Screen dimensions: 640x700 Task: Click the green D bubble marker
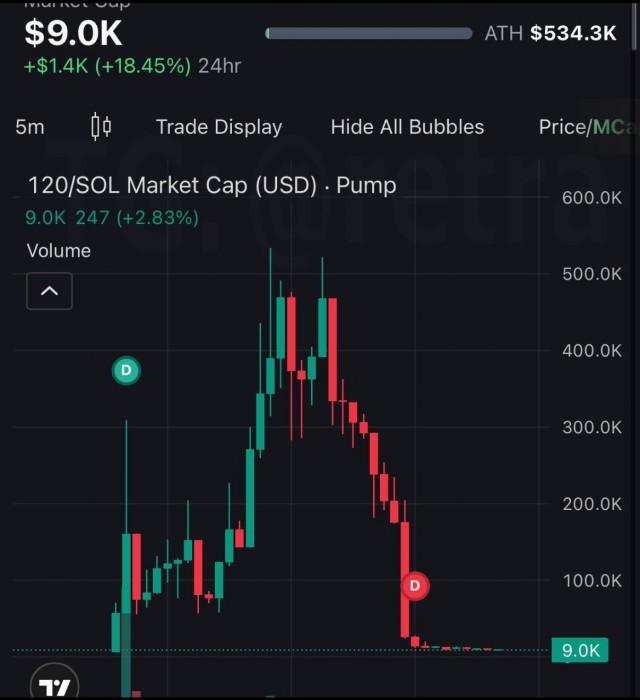126,371
